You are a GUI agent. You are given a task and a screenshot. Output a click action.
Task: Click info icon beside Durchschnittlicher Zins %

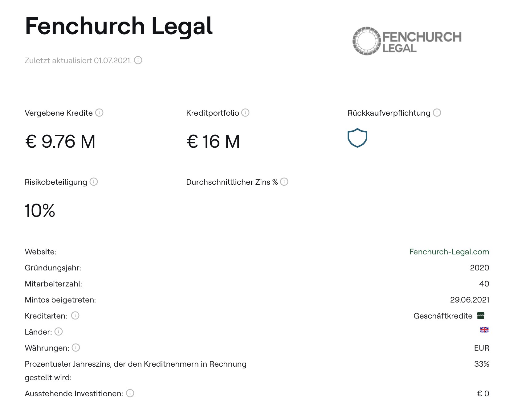[x=284, y=182]
